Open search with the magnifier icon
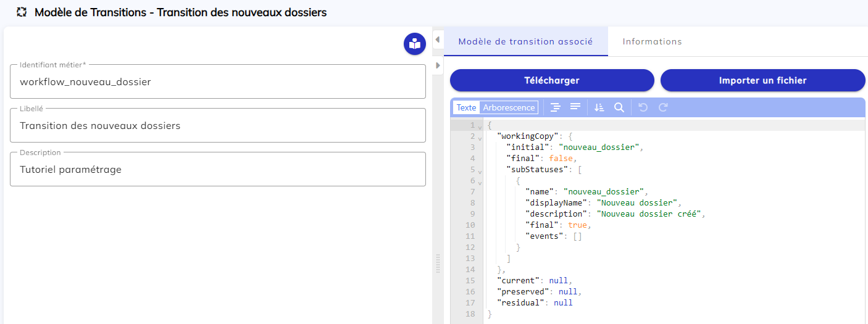 click(x=619, y=107)
